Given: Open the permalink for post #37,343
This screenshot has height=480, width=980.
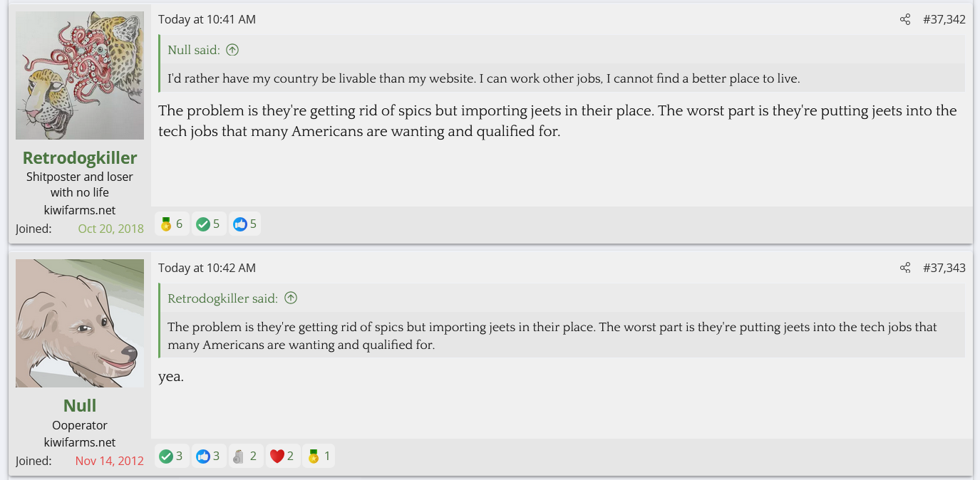Looking at the screenshot, I should pos(944,268).
